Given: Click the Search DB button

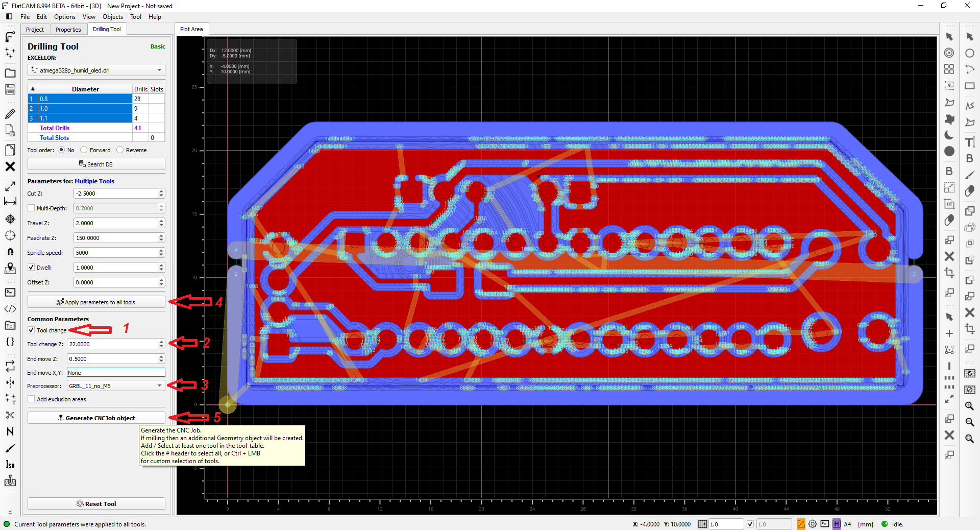Looking at the screenshot, I should (96, 164).
